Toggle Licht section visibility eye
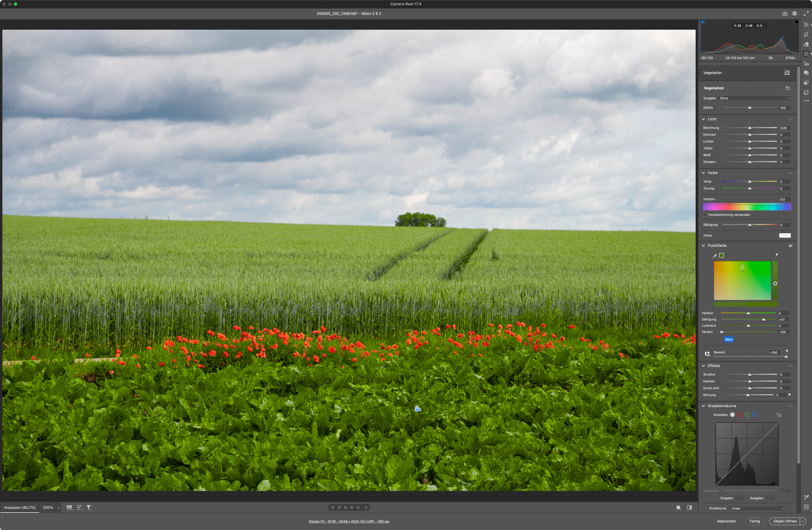Screen dimensions: 812x530 click(790, 119)
